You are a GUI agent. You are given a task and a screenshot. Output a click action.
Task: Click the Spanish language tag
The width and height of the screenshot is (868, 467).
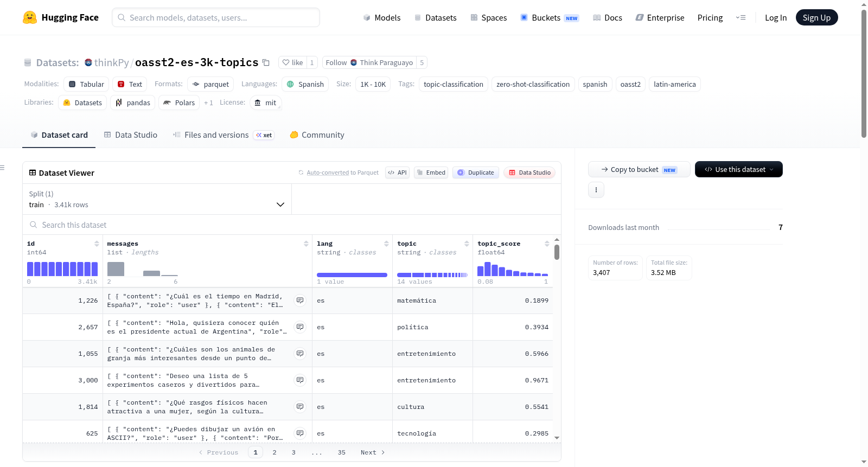click(305, 84)
